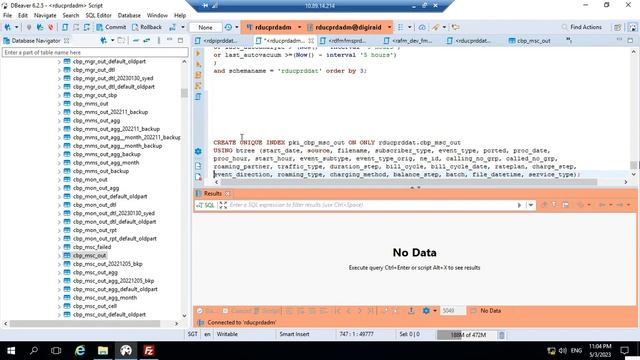Open the File menu
This screenshot has width=640, height=360.
8,15
